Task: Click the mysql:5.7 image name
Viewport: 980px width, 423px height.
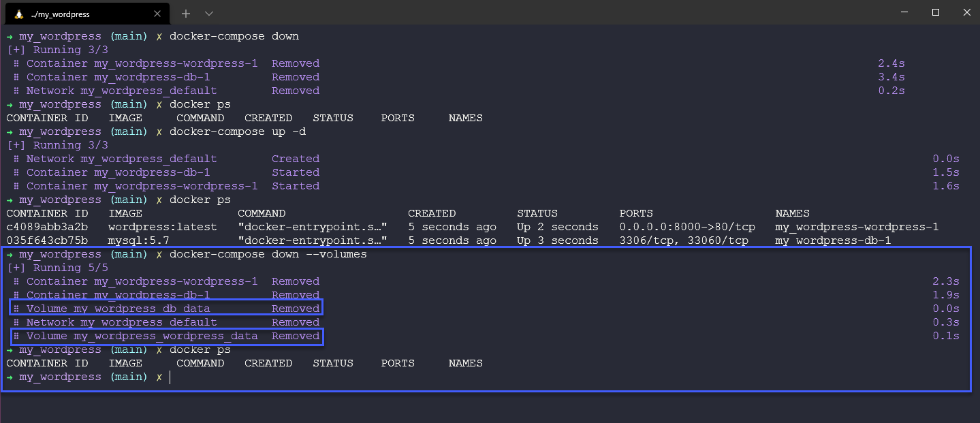Action: [138, 240]
